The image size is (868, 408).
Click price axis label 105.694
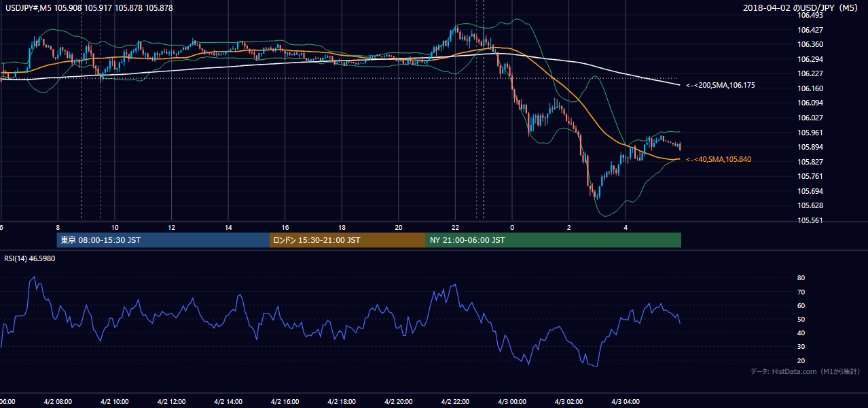coord(809,191)
